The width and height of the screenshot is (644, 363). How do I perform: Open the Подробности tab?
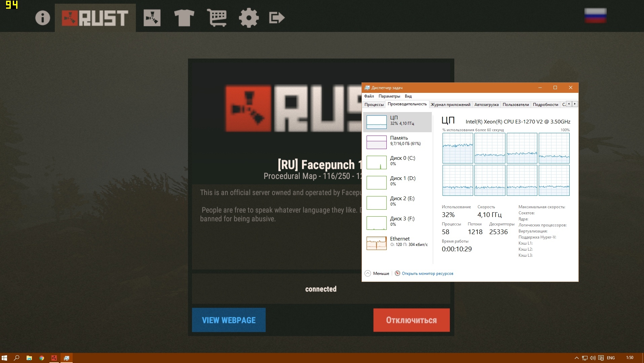[x=545, y=105]
